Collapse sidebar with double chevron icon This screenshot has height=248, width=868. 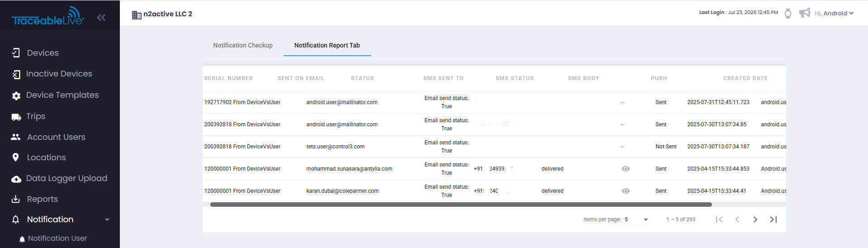tap(101, 17)
